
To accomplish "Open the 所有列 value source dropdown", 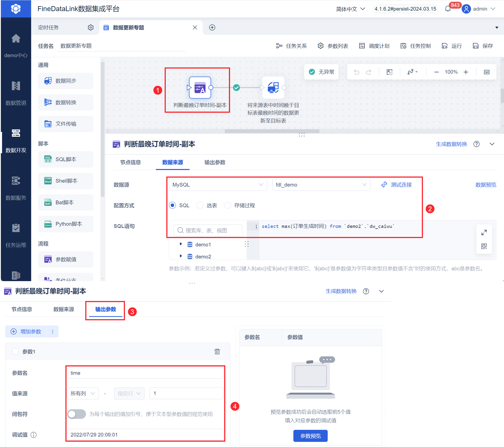I will click(x=83, y=394).
